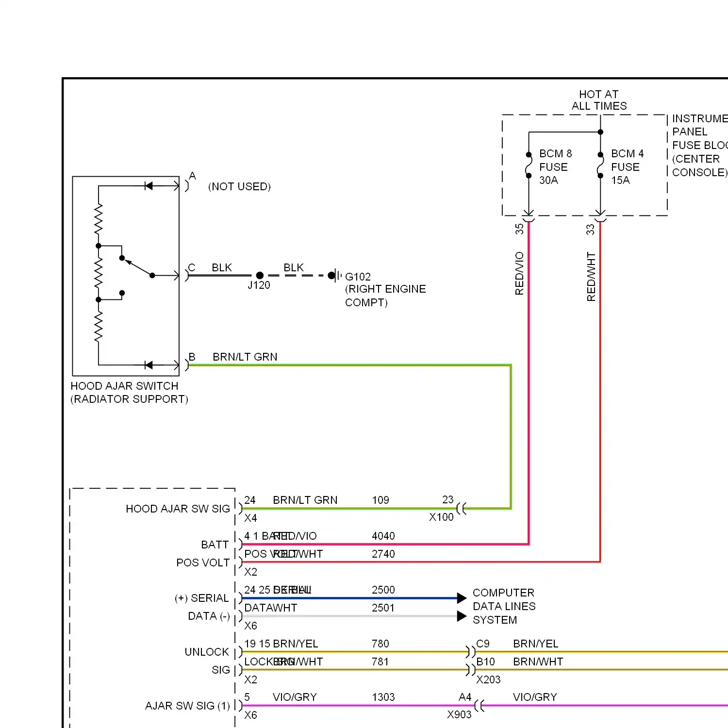Select the INSTRUMENT PANEL FUSE BLOCK label

click(x=700, y=145)
